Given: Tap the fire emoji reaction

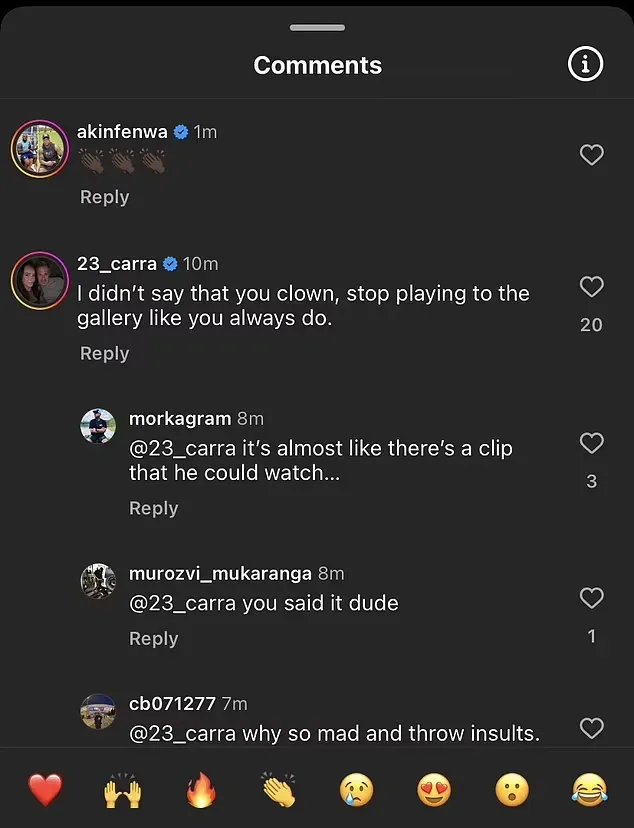Looking at the screenshot, I should 201,791.
